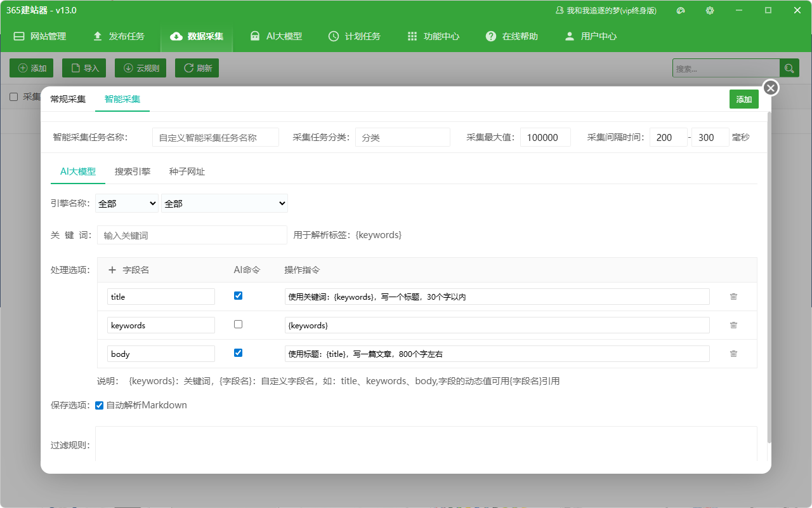
Task: Click the search magnifier button
Action: coord(789,68)
